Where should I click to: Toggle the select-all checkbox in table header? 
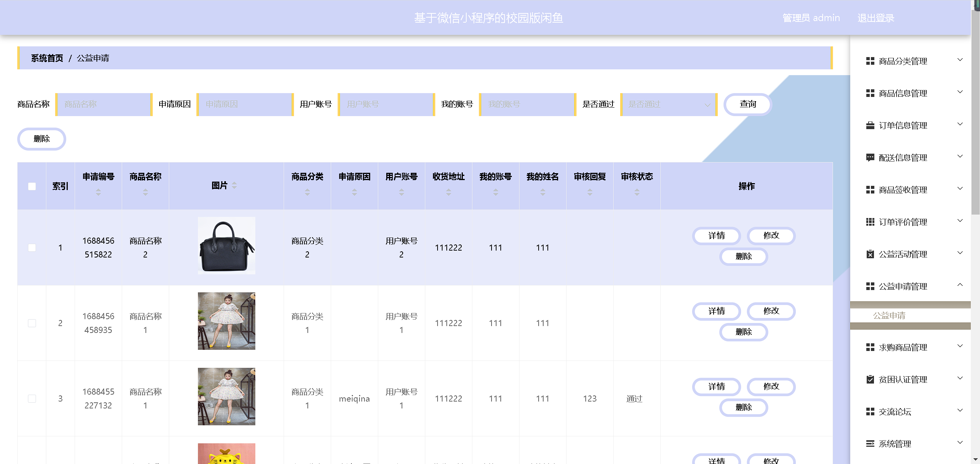click(x=32, y=186)
